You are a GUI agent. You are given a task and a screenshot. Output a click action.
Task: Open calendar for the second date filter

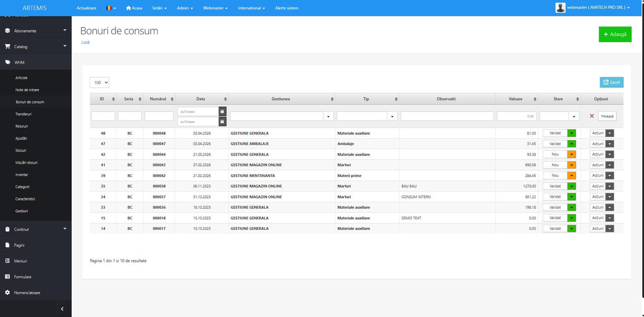[x=222, y=122]
